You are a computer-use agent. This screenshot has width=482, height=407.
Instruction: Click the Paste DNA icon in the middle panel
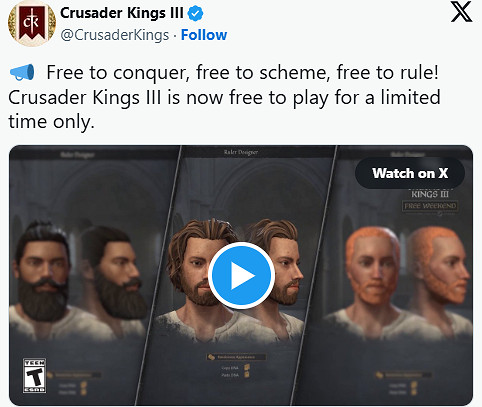point(247,374)
